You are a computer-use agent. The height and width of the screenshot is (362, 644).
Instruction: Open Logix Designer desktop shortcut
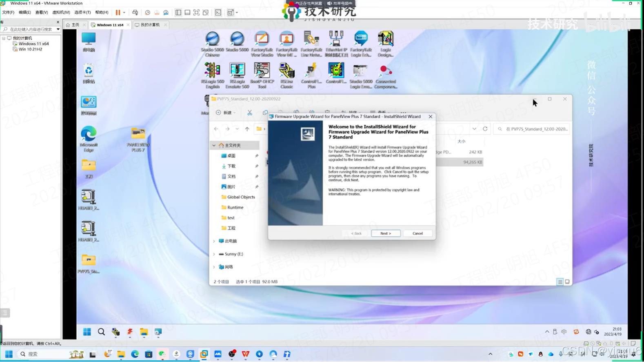tap(385, 44)
